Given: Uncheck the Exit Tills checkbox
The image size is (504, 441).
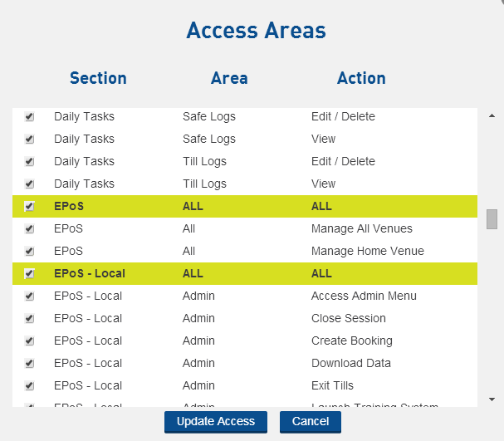Looking at the screenshot, I should click(x=30, y=386).
